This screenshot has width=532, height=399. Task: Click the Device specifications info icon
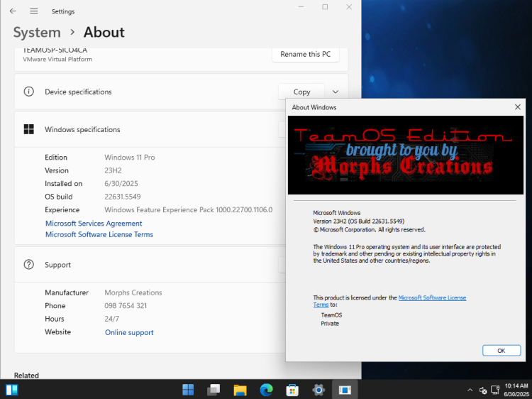[29, 92]
